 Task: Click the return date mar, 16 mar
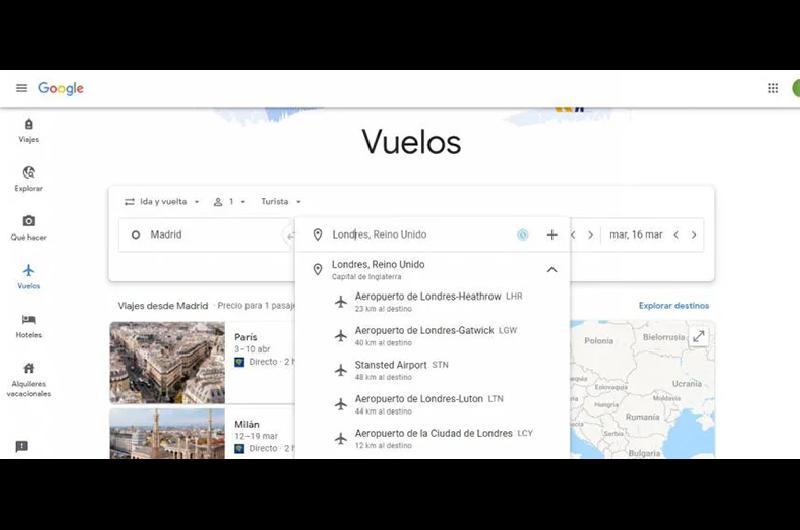(636, 235)
